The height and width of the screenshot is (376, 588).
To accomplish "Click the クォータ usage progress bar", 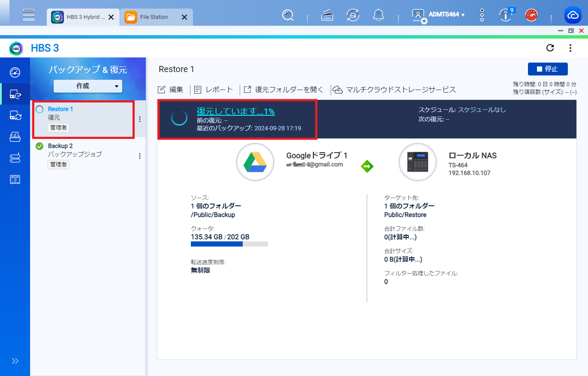I will (x=229, y=244).
